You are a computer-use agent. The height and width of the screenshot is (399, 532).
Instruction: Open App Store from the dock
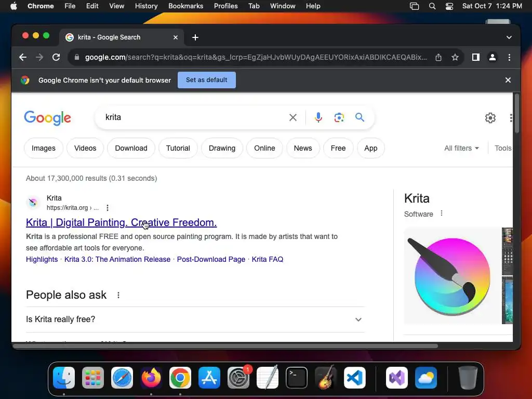209,378
